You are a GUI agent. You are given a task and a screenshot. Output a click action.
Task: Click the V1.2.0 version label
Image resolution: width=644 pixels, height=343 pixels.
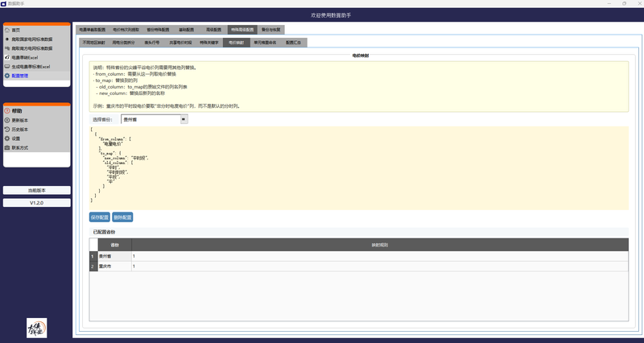36,203
